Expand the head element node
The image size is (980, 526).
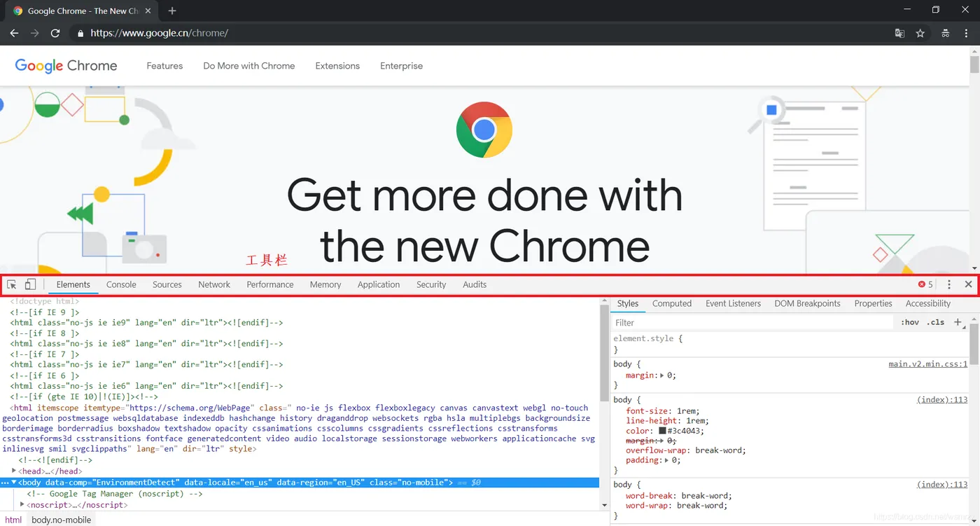tap(14, 471)
